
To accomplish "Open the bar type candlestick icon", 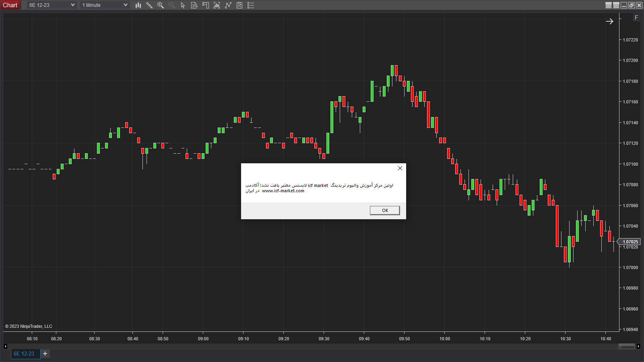I will (x=138, y=5).
